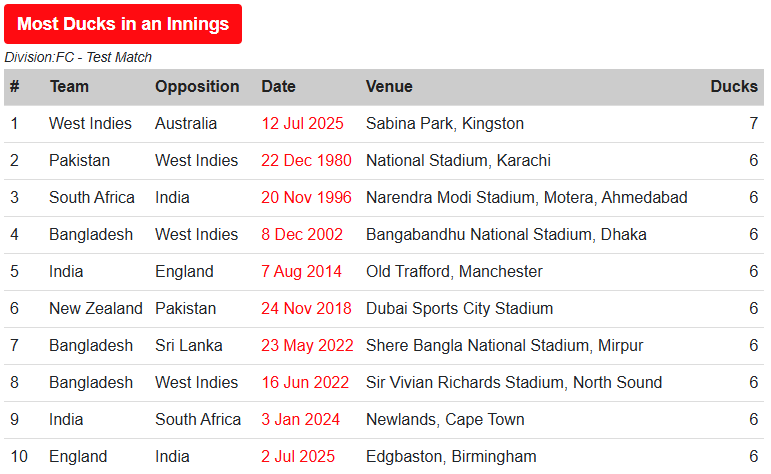The image size is (771, 474).
Task: Open the 22 Dec 1980 match link
Action: (306, 160)
